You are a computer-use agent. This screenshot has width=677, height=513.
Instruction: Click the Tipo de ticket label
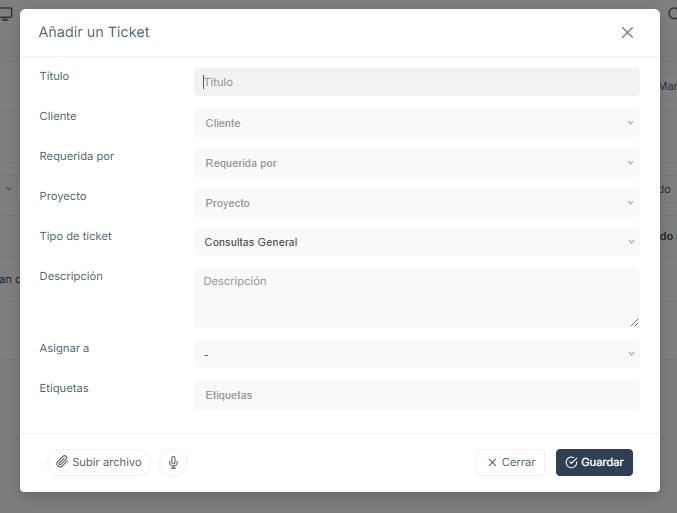76,236
